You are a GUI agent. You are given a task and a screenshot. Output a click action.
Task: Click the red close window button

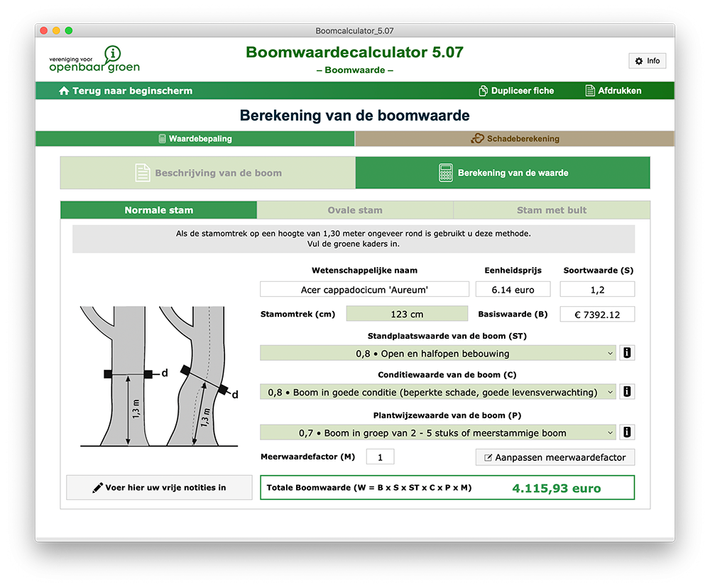(x=44, y=31)
